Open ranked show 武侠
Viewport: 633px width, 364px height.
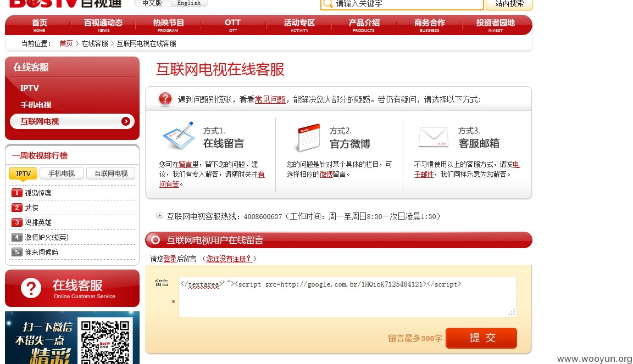(x=31, y=208)
